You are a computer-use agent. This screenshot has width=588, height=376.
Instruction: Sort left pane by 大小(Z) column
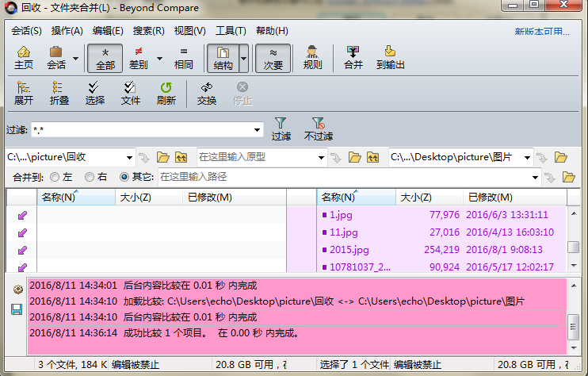[x=149, y=198]
